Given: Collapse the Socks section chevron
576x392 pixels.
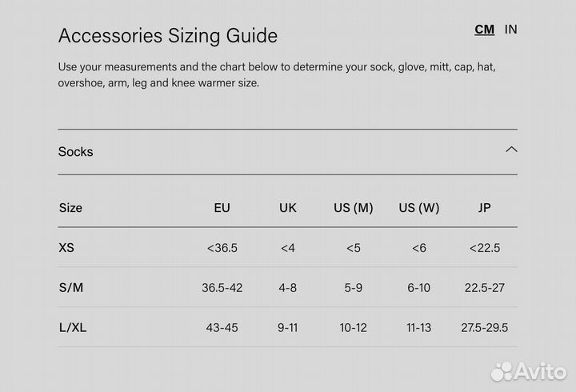Looking at the screenshot, I should click(x=511, y=150).
